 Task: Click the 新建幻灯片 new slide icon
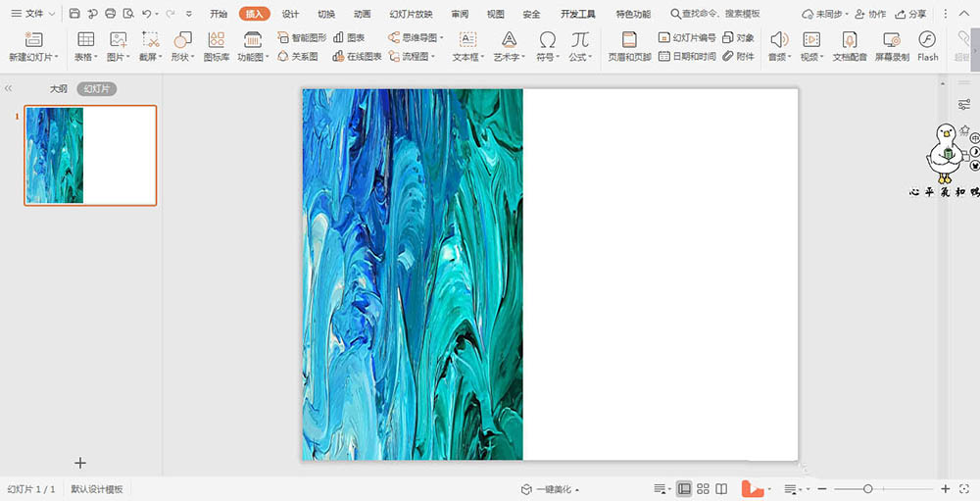pos(33,40)
